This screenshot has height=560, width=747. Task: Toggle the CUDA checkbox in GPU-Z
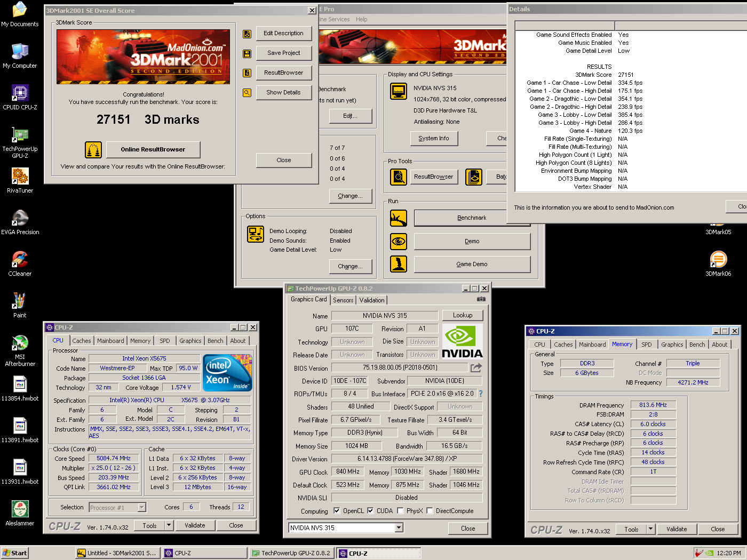pyautogui.click(x=370, y=510)
